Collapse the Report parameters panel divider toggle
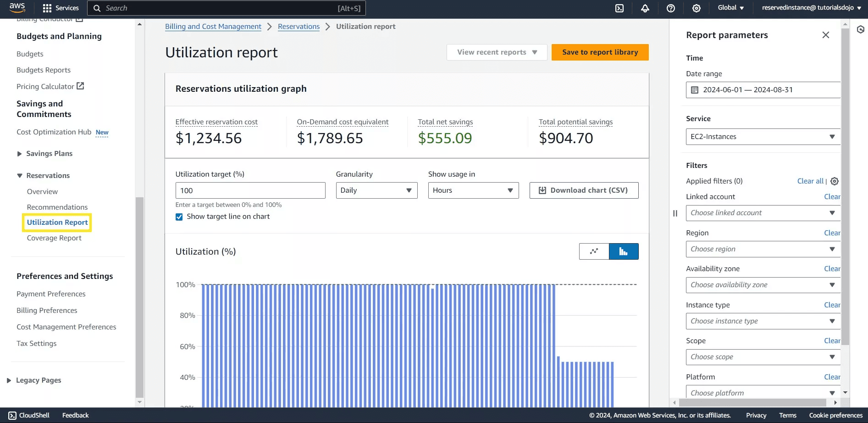This screenshot has width=868, height=423. click(x=675, y=213)
